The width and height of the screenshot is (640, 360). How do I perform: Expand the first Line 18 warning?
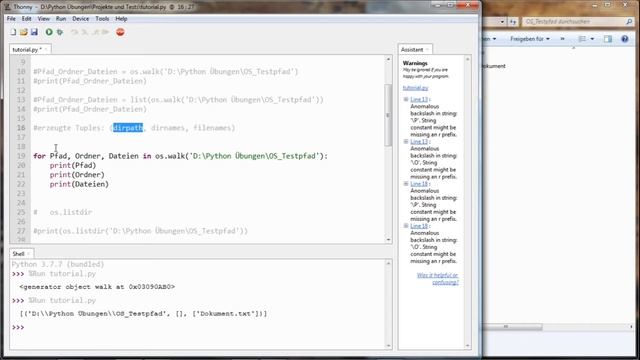tap(406, 184)
